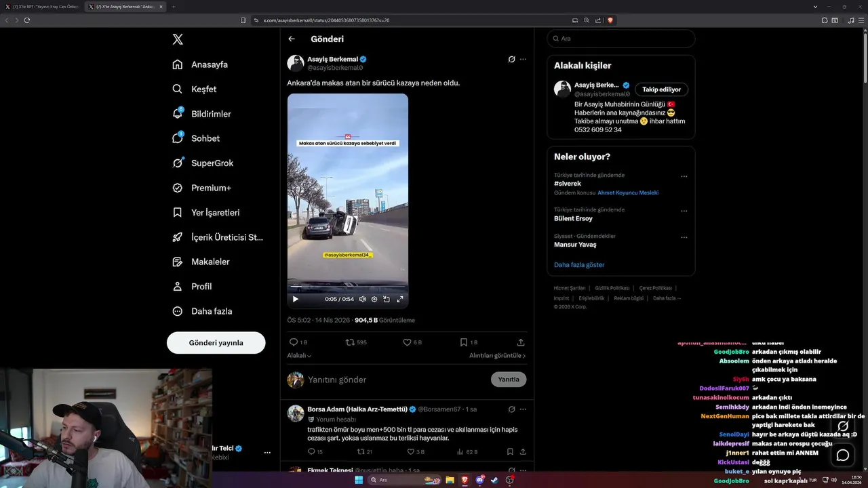Switch to the first browser tab
The height and width of the screenshot is (488, 868).
point(42,7)
